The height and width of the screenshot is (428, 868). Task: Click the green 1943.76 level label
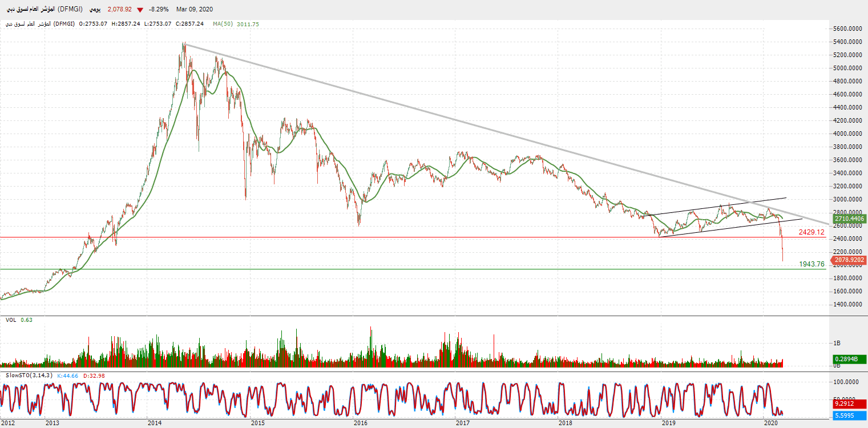tap(812, 264)
